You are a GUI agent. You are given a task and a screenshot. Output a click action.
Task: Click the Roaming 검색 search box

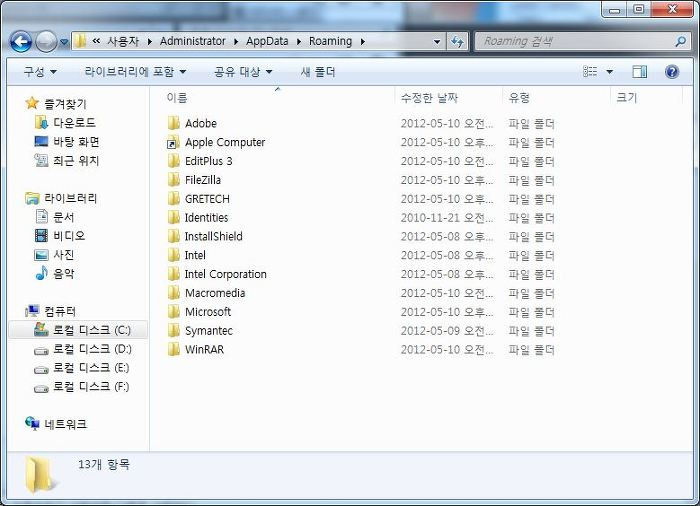pos(583,42)
